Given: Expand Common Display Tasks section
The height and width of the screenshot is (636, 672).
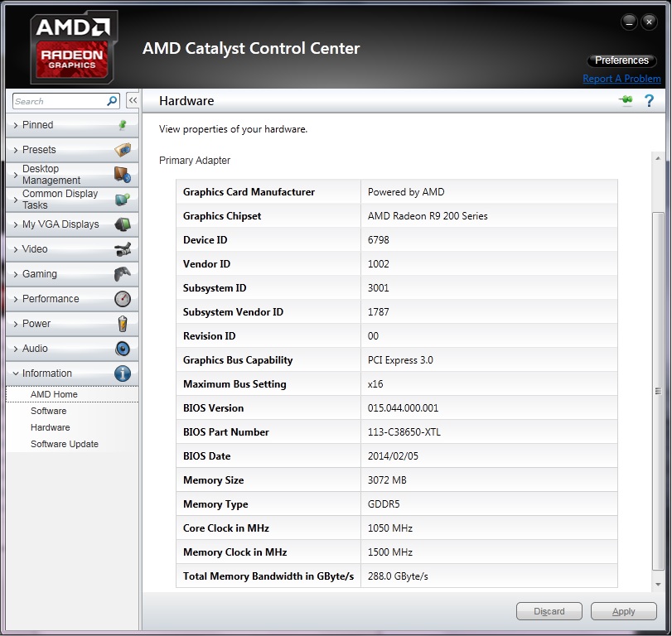Looking at the screenshot, I should click(x=72, y=199).
